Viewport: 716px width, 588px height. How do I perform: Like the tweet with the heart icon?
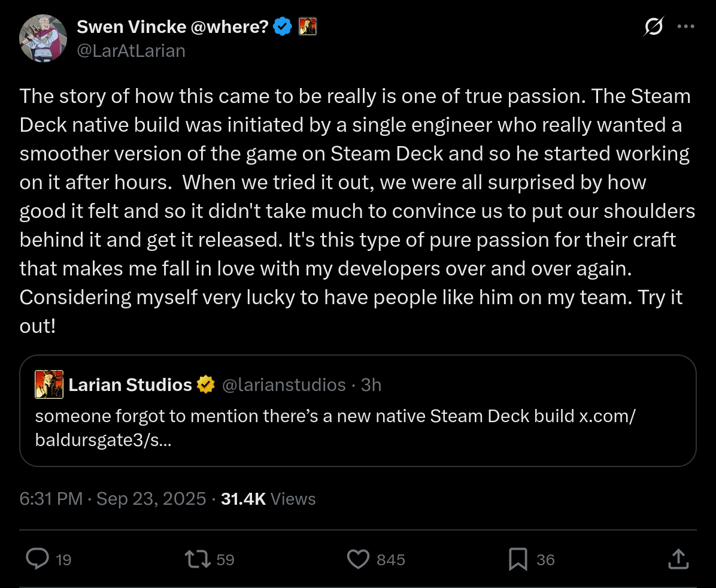358,559
